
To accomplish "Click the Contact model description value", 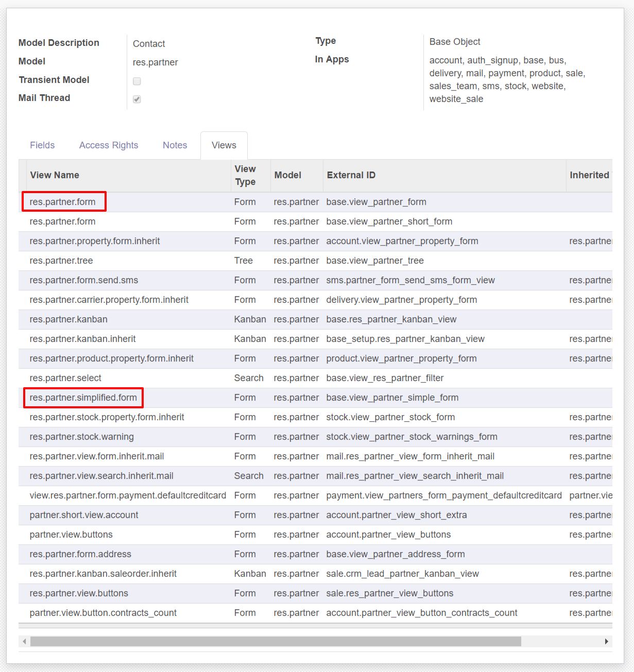I will [x=149, y=44].
